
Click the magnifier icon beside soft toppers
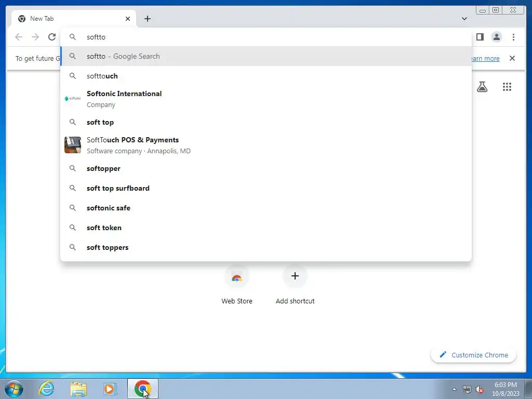(73, 247)
